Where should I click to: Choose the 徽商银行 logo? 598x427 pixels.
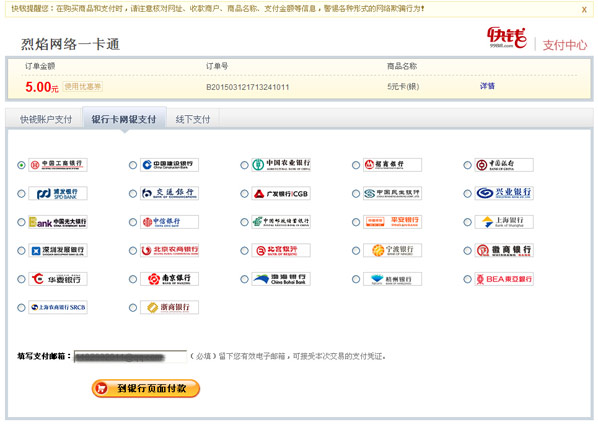tap(504, 250)
